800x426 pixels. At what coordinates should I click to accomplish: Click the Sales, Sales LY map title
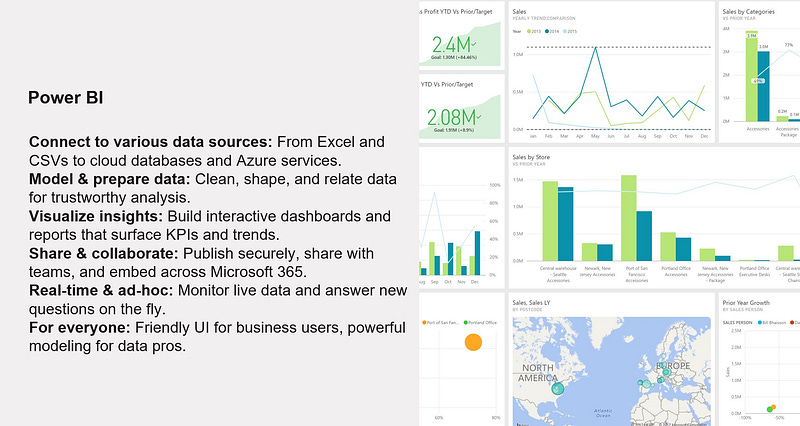(531, 303)
